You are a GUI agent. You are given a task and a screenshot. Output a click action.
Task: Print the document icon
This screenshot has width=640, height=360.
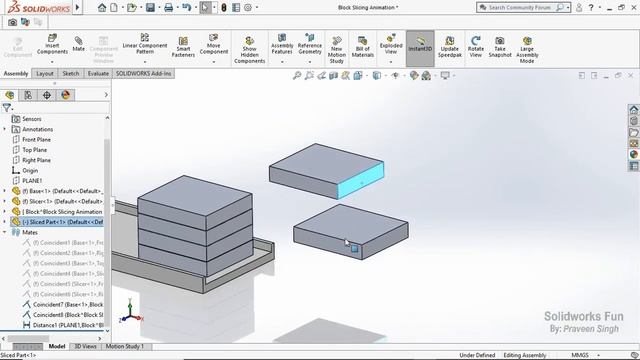[x=169, y=7]
